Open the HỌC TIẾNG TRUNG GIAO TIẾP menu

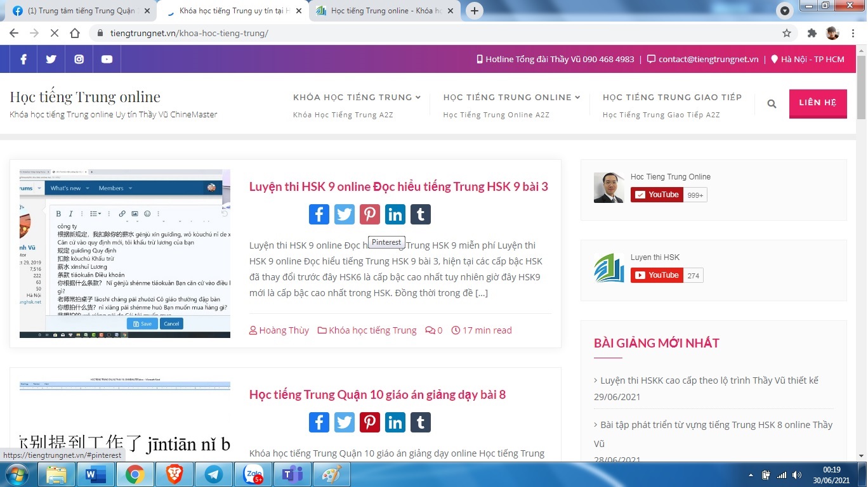pos(672,97)
